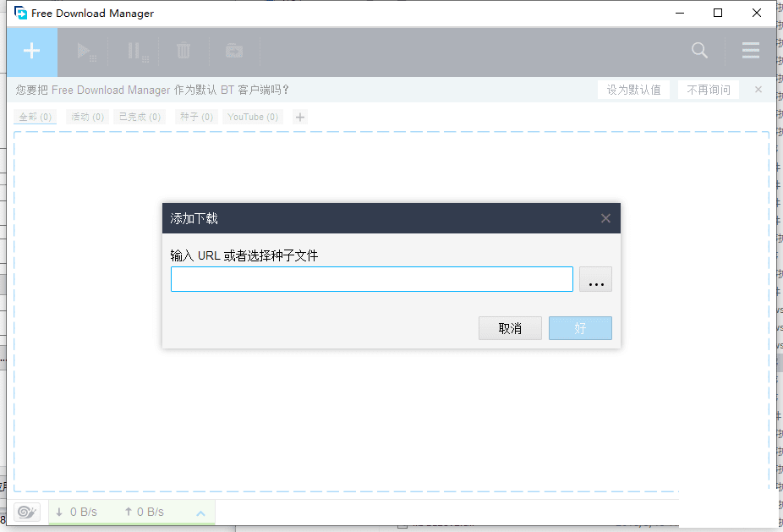Go to the YouTube (0) tab
Image resolution: width=783 pixels, height=532 pixels.
click(x=253, y=117)
